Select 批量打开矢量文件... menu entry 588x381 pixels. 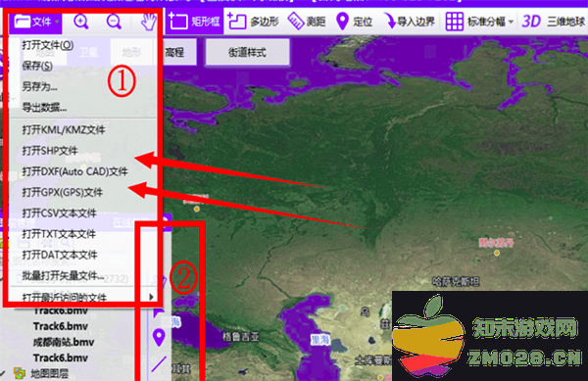coord(63,276)
